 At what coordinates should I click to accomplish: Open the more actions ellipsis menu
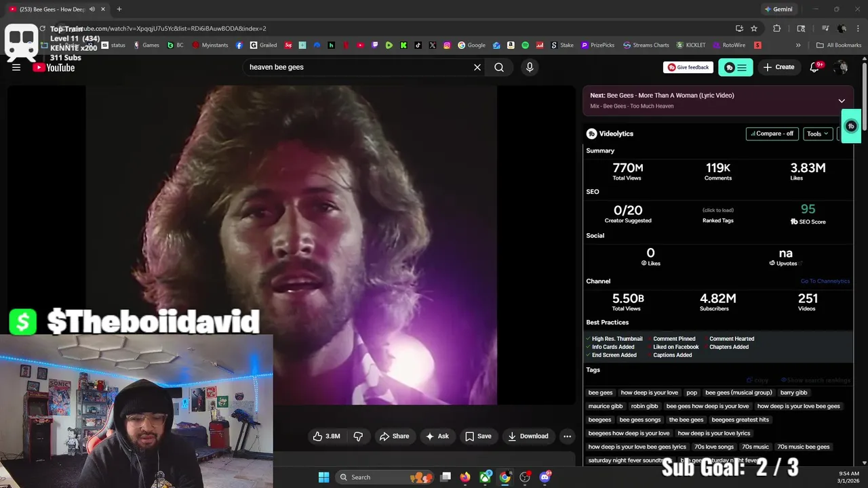[x=568, y=436]
